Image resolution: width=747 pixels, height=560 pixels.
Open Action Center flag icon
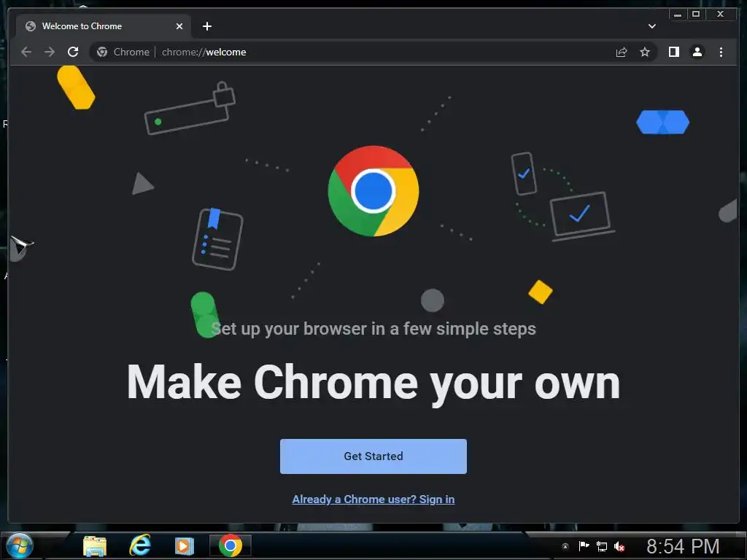point(584,545)
